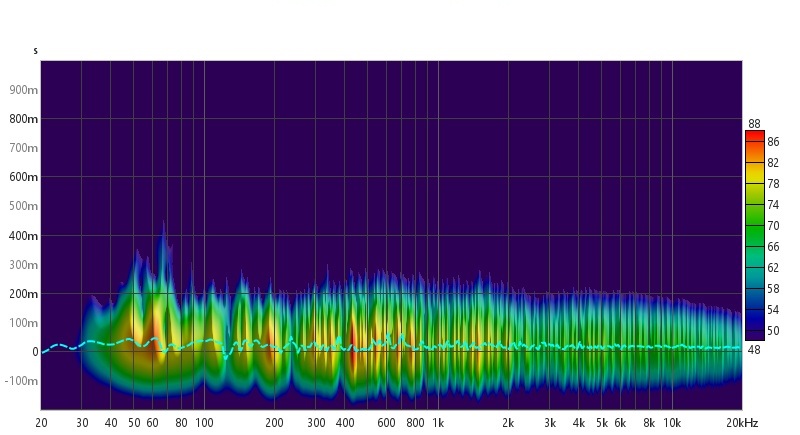Viewport: 800px width, 435px height.
Task: Click the 's' unit label above time axis
Action: tap(36, 50)
